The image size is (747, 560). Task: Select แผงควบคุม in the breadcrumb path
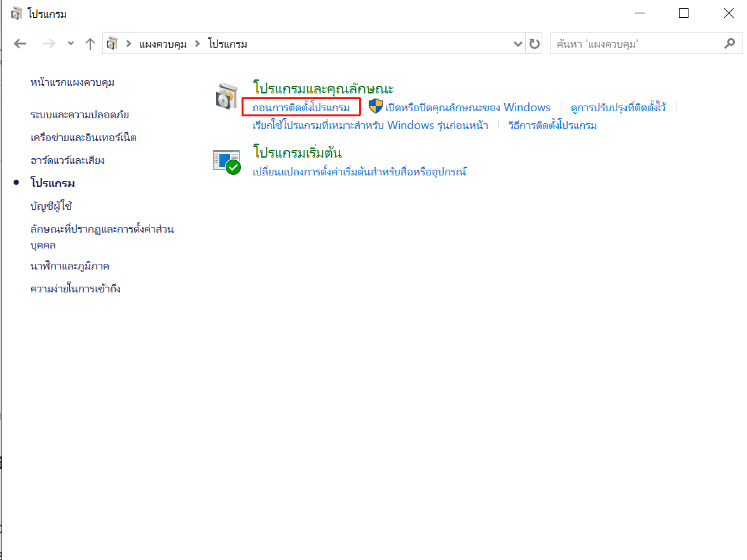pos(163,44)
